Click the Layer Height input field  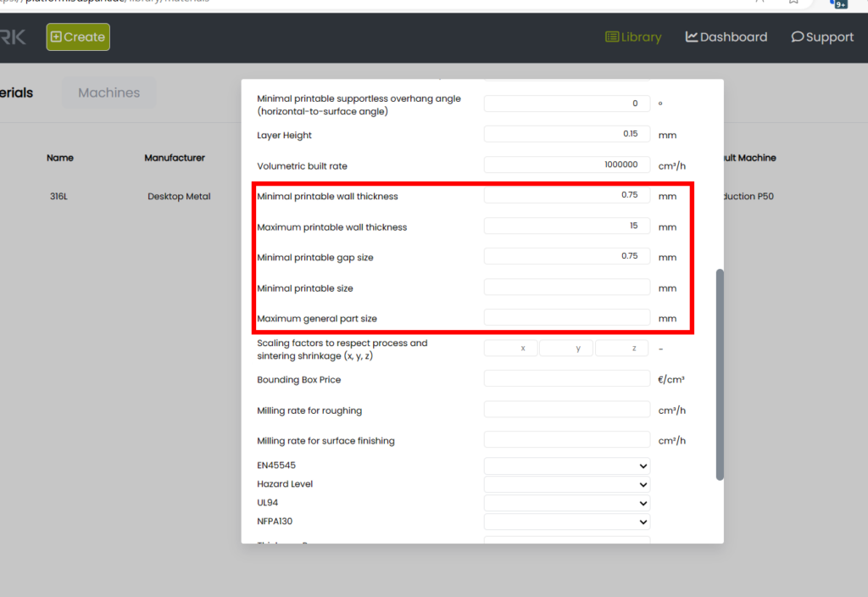click(566, 134)
